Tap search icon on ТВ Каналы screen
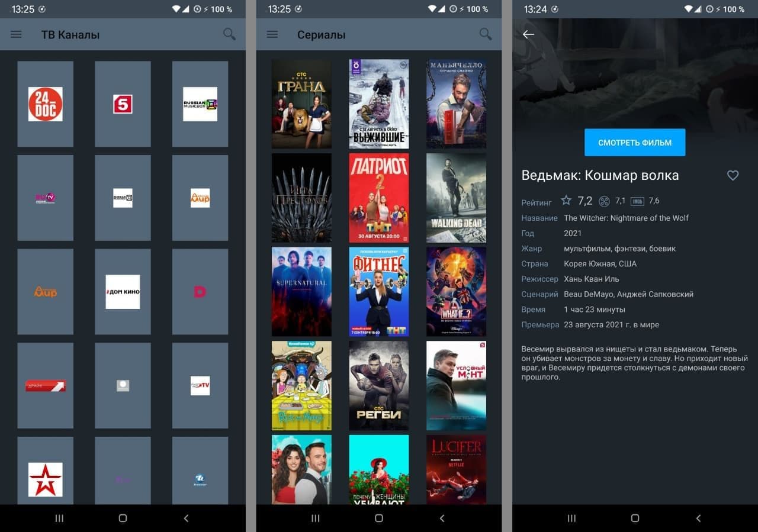Viewport: 758px width, 532px height. (229, 34)
